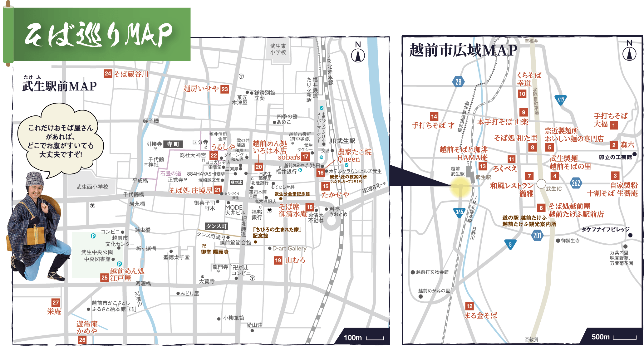The width and height of the screenshot is (644, 346).
Task: Click 宗近製麺所 label
Action: pyautogui.click(x=561, y=131)
